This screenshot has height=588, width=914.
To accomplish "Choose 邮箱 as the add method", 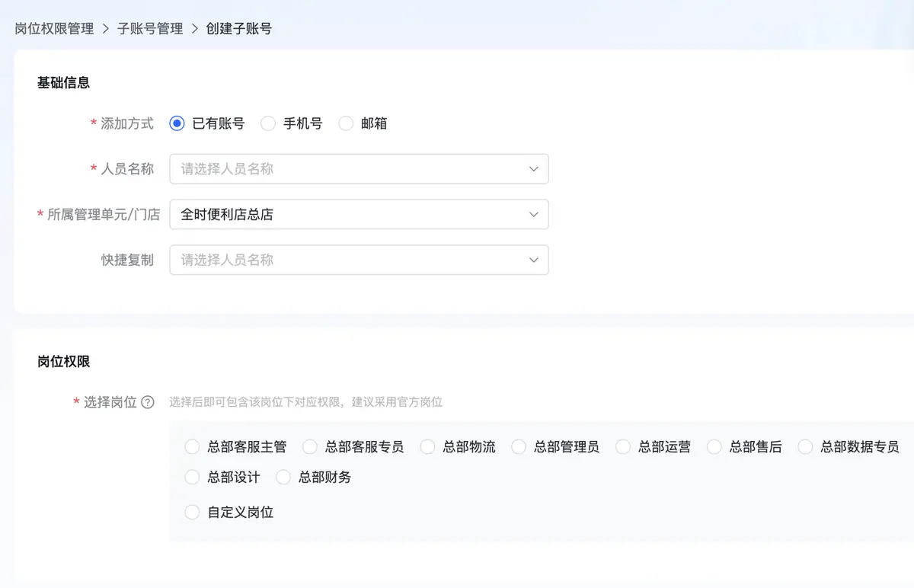I will click(x=346, y=123).
